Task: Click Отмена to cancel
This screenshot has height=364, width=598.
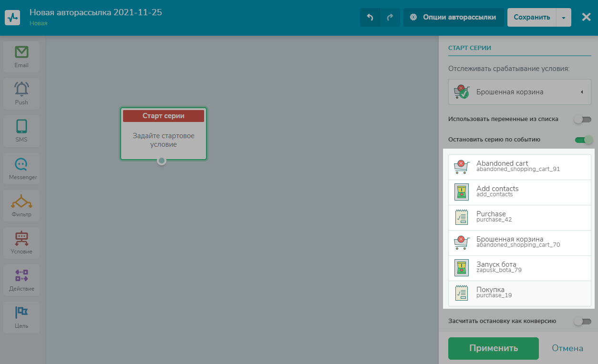Action: tap(567, 348)
